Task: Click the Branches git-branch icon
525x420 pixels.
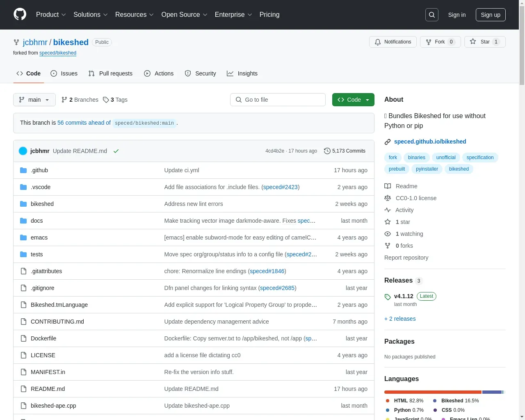Action: tap(64, 100)
